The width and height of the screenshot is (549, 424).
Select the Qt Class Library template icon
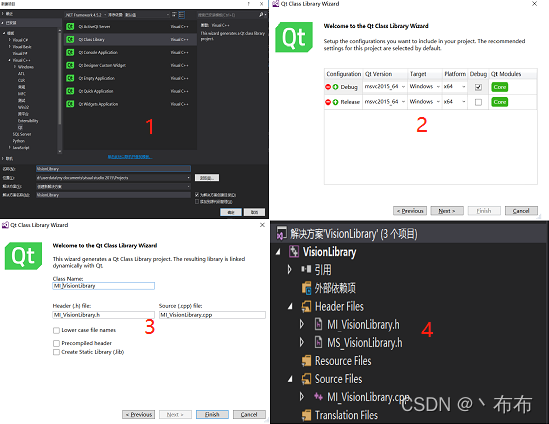[70, 40]
